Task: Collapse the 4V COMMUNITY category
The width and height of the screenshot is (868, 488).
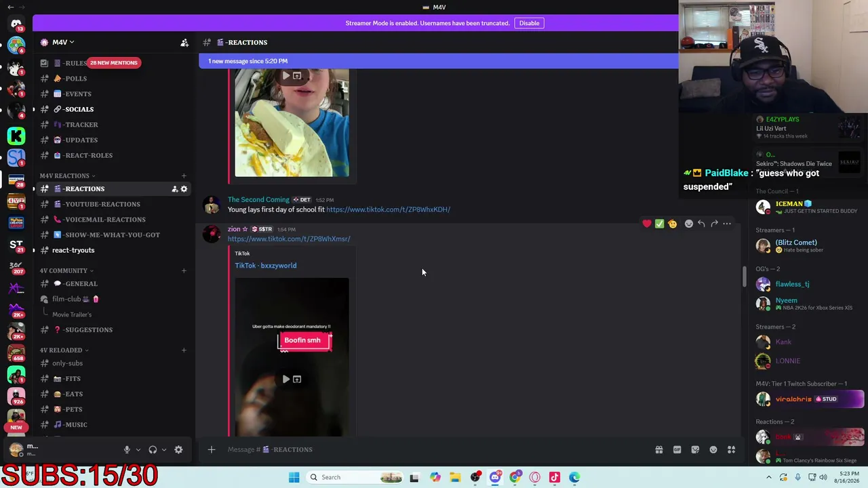Action: 66,270
